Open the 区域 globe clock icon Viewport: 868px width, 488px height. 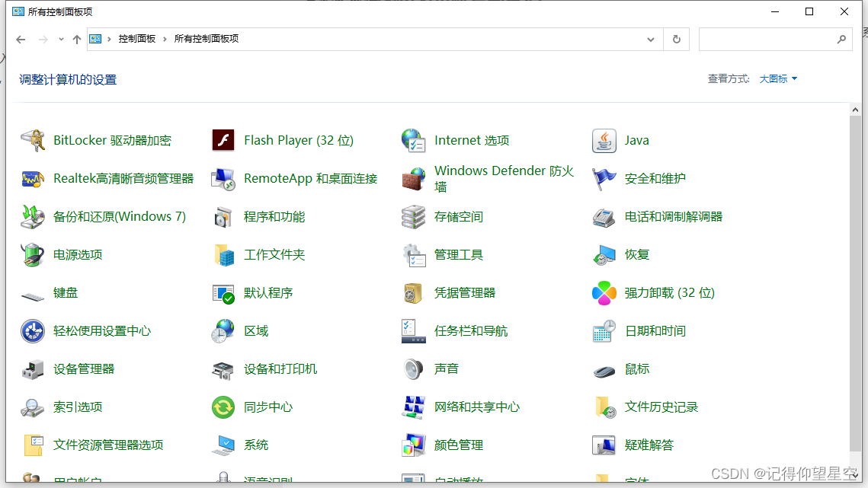coord(223,331)
